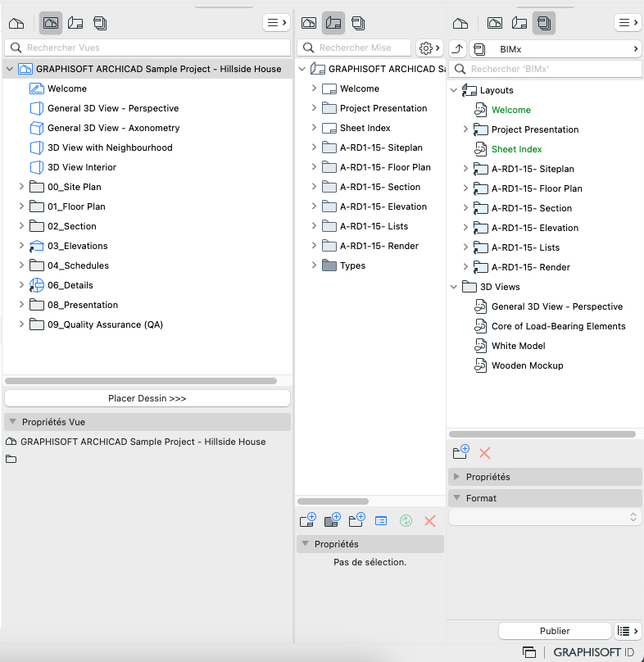Open right panel options menu

(x=628, y=23)
